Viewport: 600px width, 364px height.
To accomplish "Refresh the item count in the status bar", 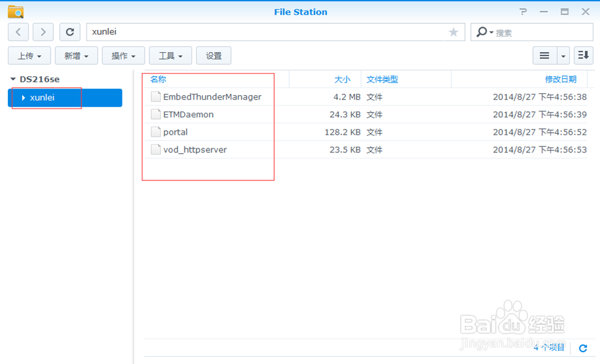I will click(x=583, y=348).
